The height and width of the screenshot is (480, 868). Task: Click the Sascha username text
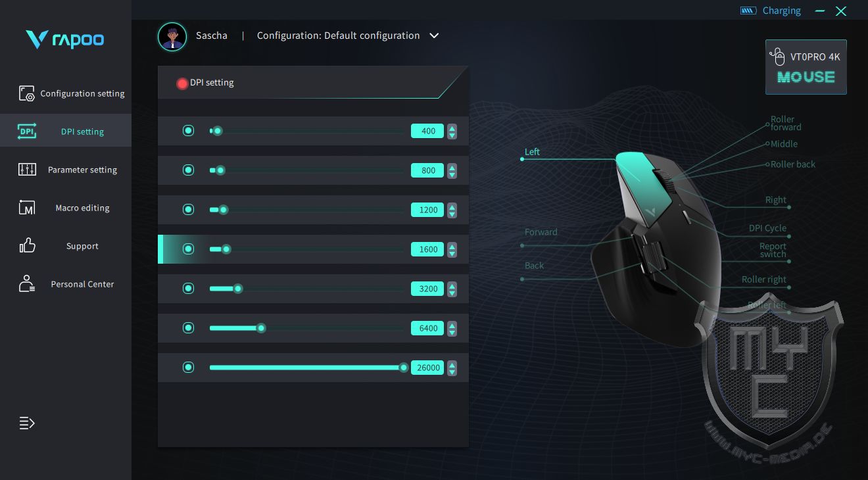tap(212, 36)
